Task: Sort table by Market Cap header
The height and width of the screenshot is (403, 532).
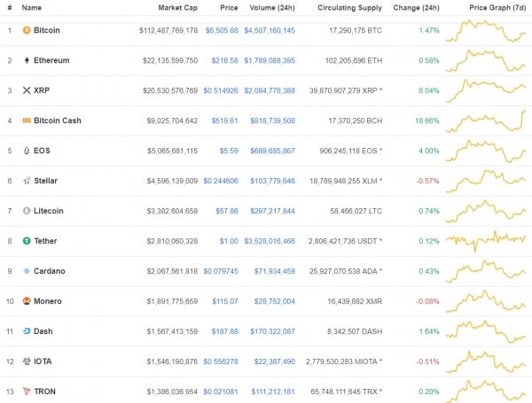Action: pos(178,8)
